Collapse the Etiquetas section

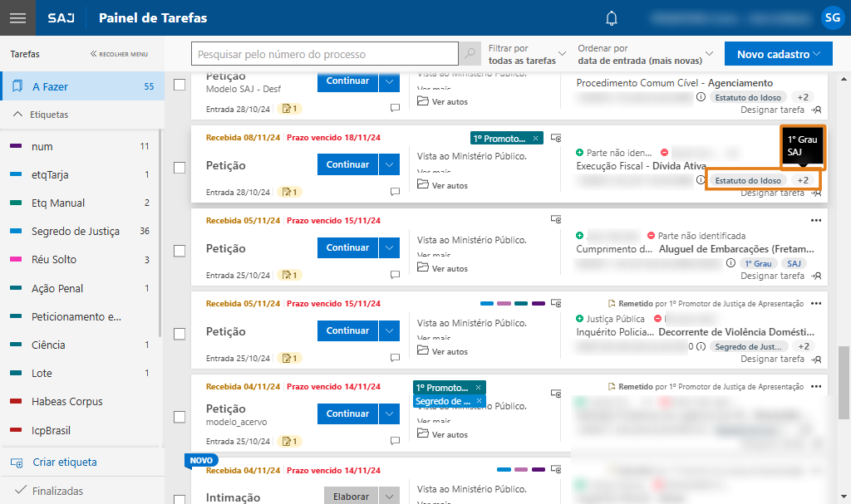point(18,115)
